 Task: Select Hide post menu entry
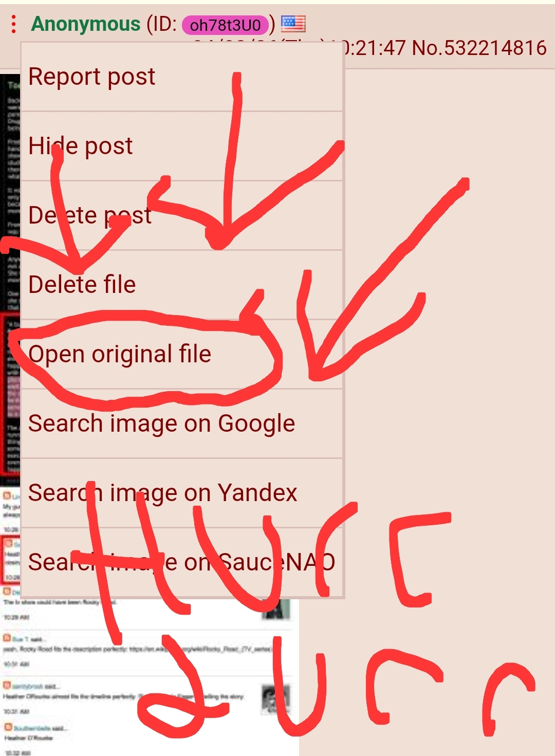tap(182, 146)
